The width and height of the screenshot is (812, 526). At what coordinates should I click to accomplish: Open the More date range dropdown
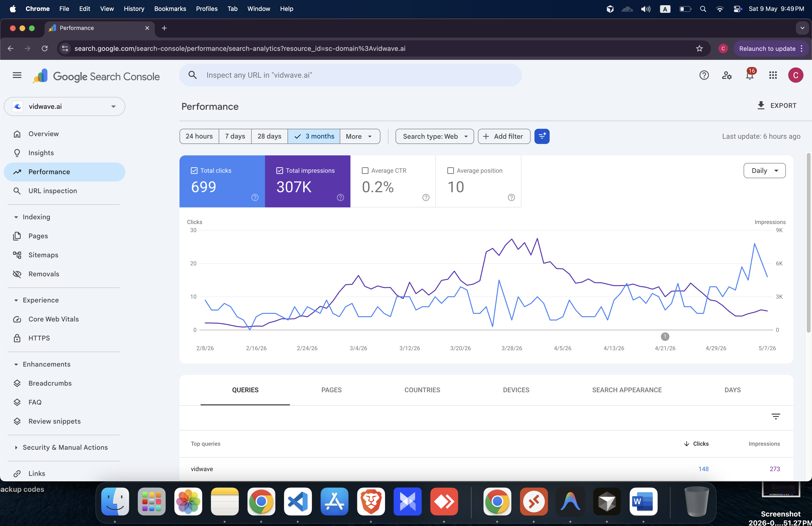[x=360, y=136]
